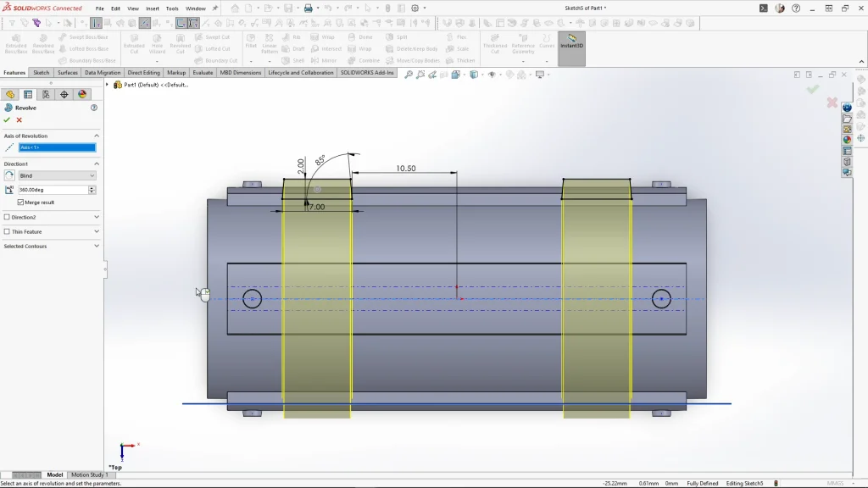Open the Options gear icon
The height and width of the screenshot is (488, 868).
(415, 8)
